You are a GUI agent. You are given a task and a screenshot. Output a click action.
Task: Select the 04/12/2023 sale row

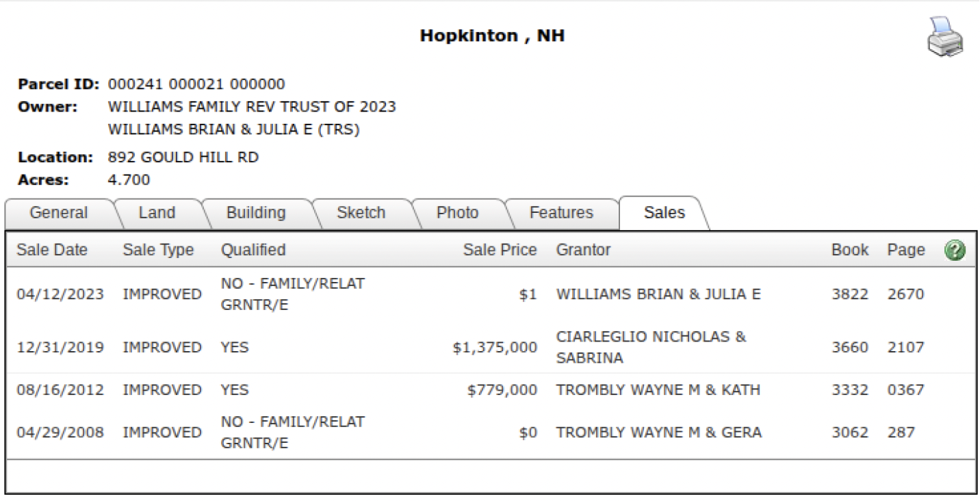pos(60,294)
